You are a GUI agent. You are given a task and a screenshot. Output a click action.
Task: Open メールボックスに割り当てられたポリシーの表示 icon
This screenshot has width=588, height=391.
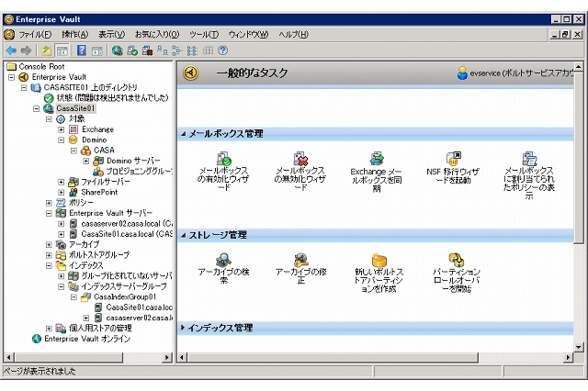(529, 159)
